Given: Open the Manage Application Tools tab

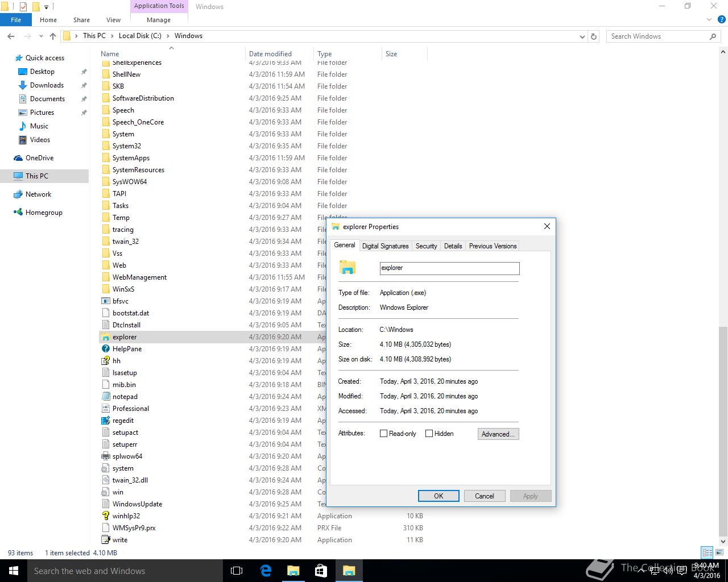Looking at the screenshot, I should click(159, 20).
